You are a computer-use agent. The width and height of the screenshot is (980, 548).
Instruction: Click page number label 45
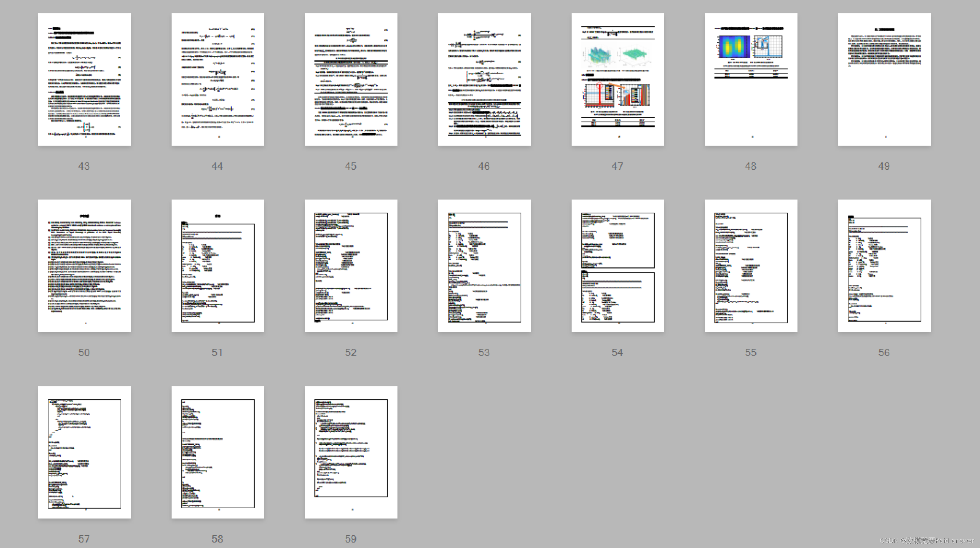click(x=351, y=166)
